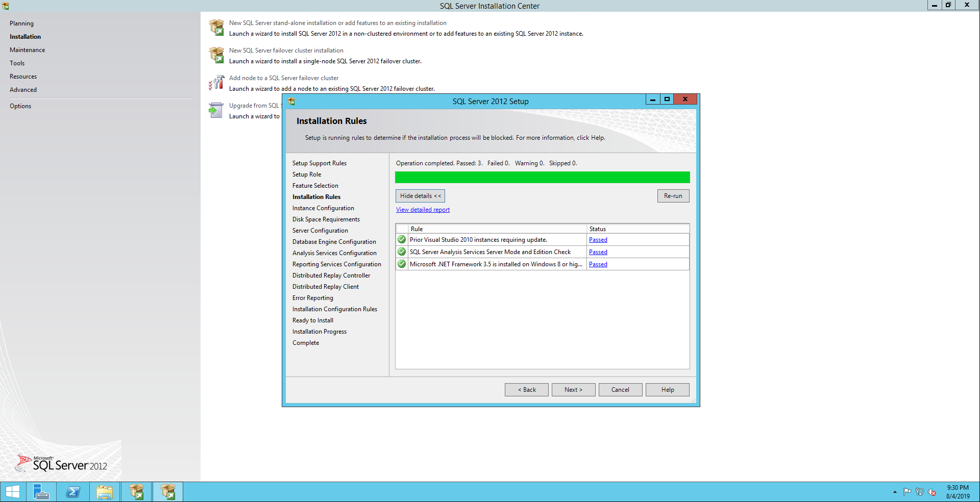
Task: Click the failover cluster installation icon
Action: (x=216, y=55)
